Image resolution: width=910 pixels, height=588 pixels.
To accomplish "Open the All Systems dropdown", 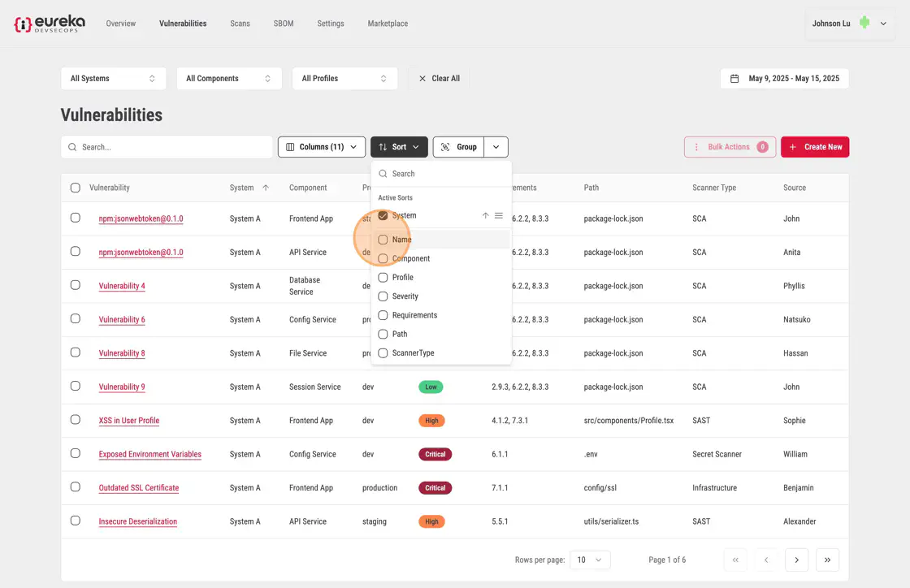I will click(113, 79).
